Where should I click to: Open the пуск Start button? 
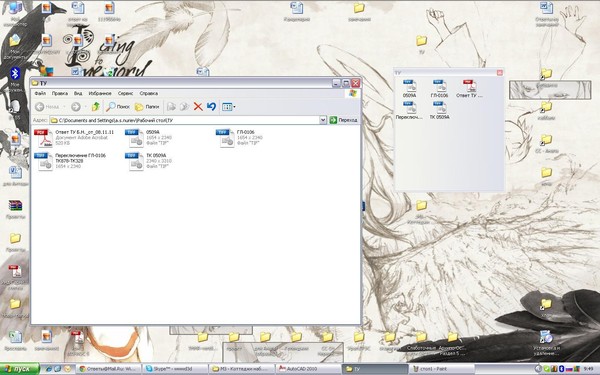(20, 369)
